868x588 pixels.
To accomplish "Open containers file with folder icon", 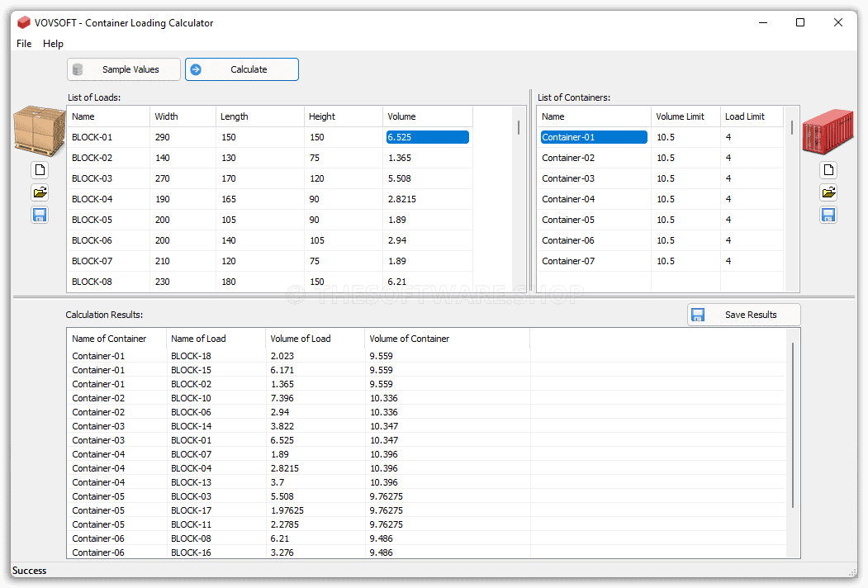I will (828, 192).
